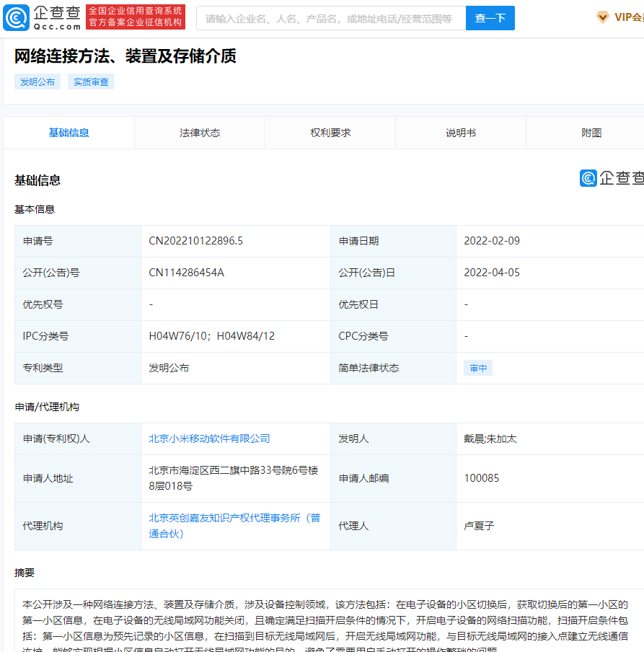Switch to the 权利要求 tab

330,133
